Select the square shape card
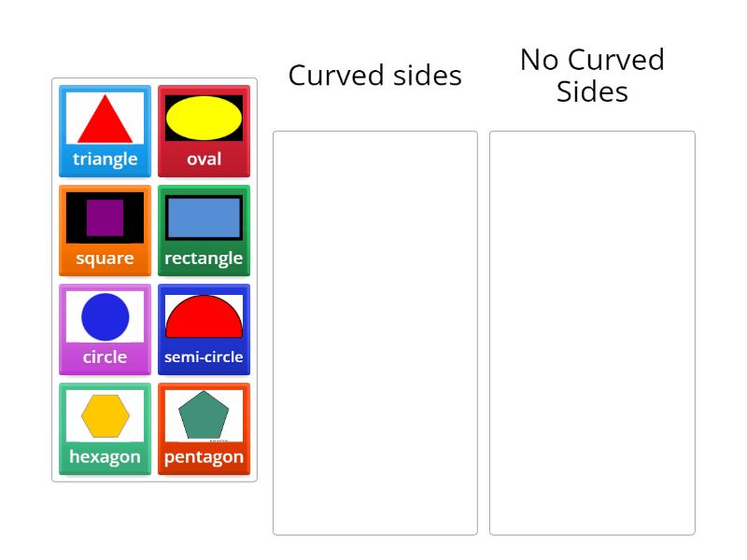This screenshot has height=560, width=747. point(105,230)
